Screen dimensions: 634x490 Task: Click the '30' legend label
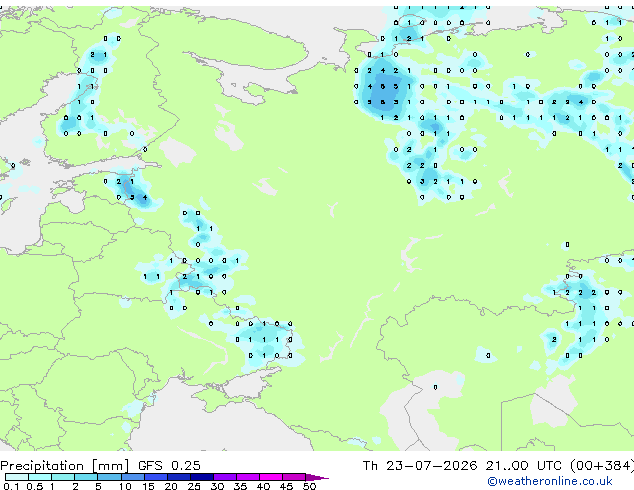pos(217,486)
